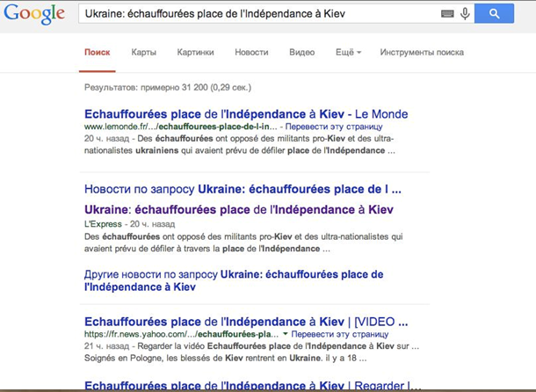This screenshot has height=392, width=536.
Task: Open the Le Monde result title
Action: 246,114
